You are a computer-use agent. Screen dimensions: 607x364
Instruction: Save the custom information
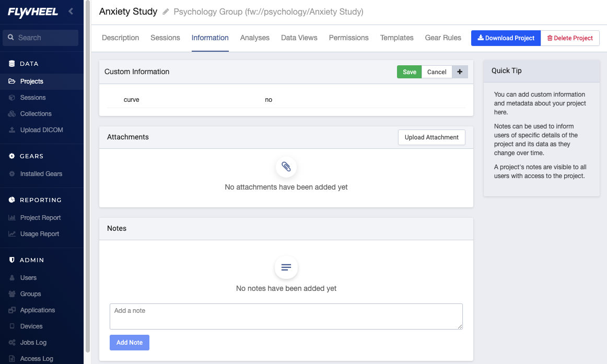pyautogui.click(x=409, y=72)
